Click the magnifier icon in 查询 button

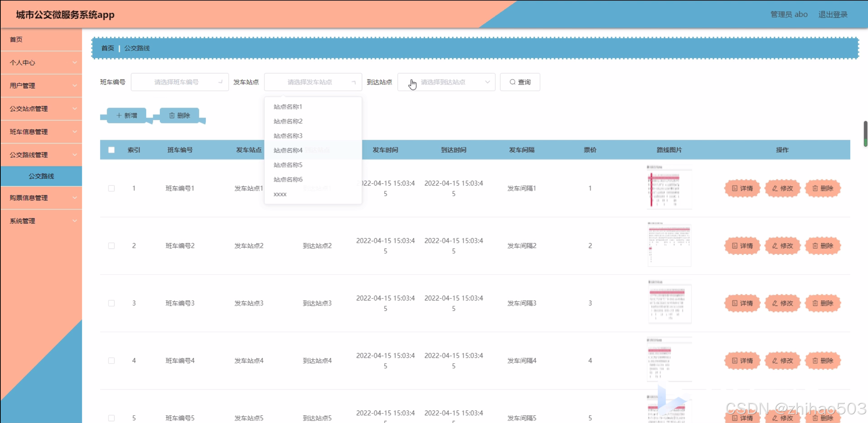[512, 82]
